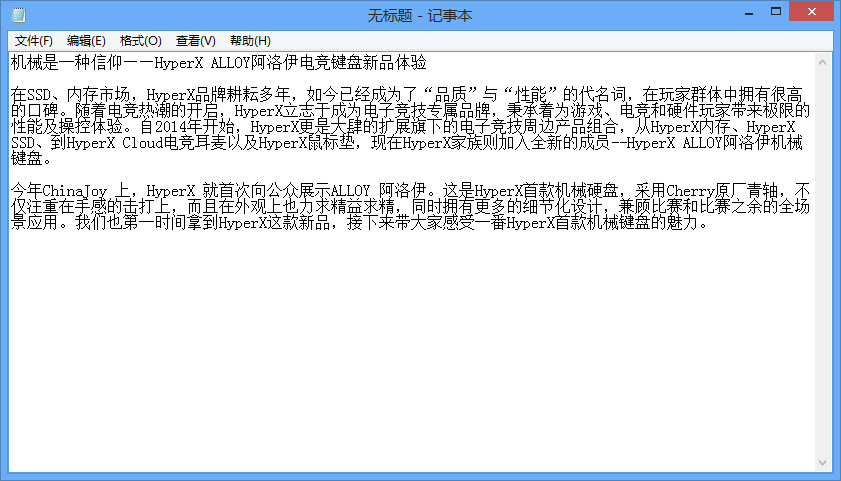Screen dimensions: 841x481
Task: Open the 格式(O) menu
Action: pyautogui.click(x=141, y=41)
